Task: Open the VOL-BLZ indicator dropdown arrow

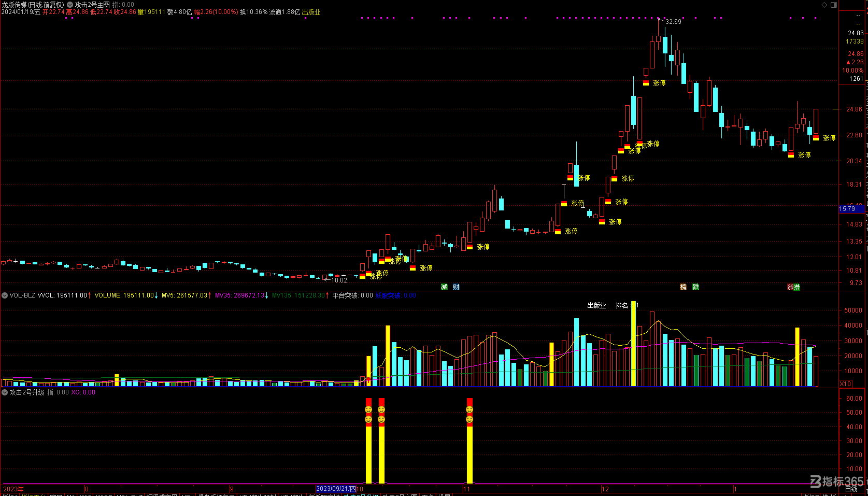Action: pyautogui.click(x=5, y=295)
